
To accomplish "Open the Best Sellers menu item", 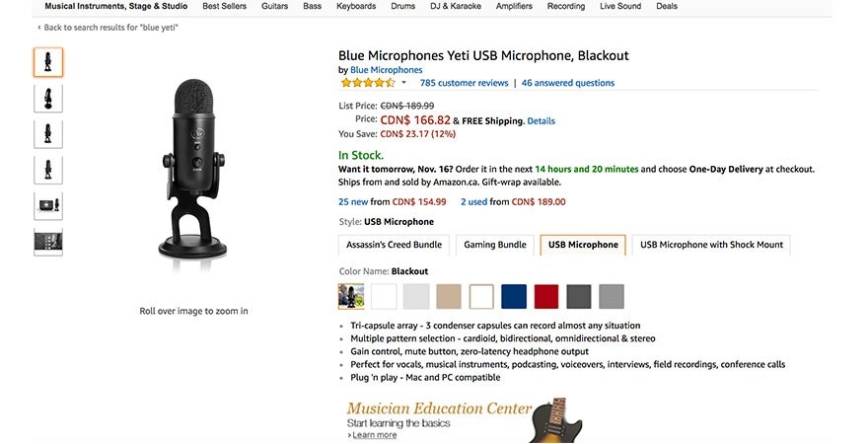I will point(225,6).
